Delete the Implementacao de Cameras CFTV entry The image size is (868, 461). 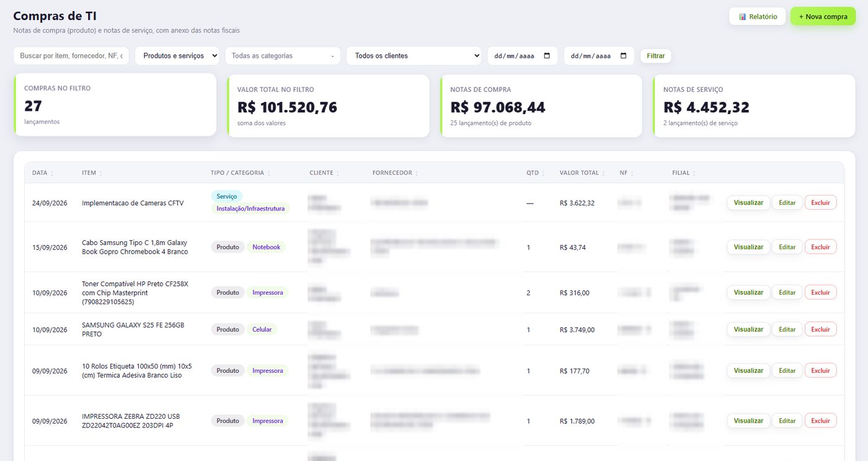click(x=820, y=202)
